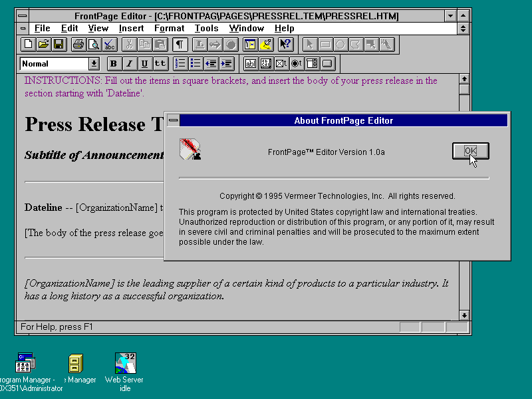Viewport: 532px width, 399px height.
Task: Click the Cut scissors icon
Action: click(x=129, y=45)
